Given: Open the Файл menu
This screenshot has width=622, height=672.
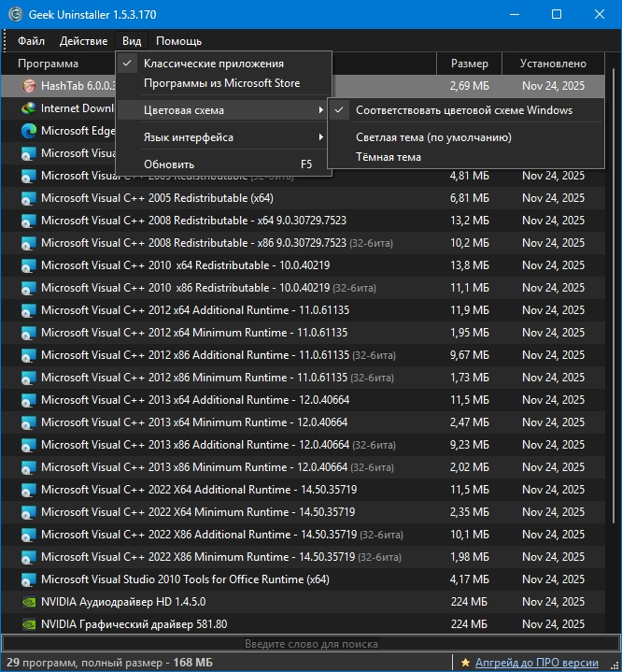Looking at the screenshot, I should click(31, 41).
